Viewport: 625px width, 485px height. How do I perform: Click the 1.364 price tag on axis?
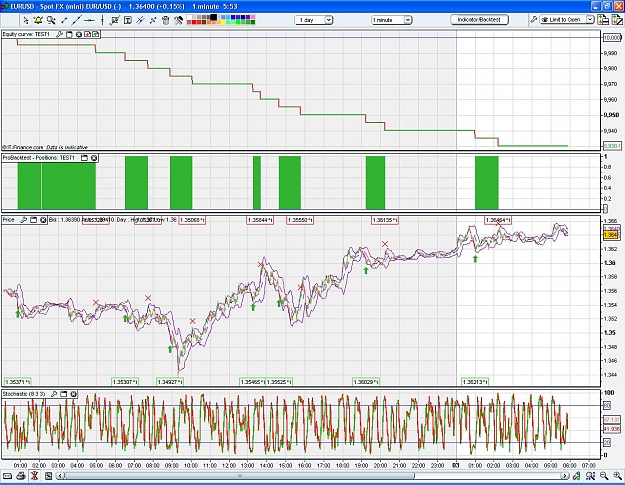[611, 235]
